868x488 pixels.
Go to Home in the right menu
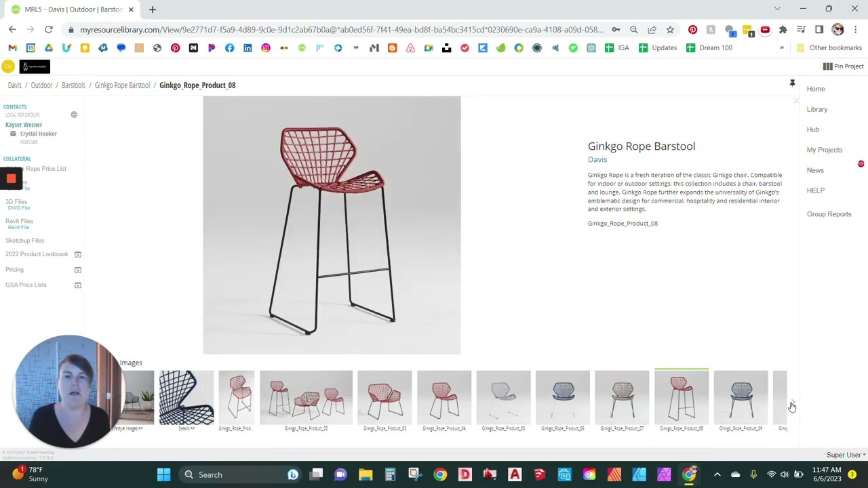point(816,89)
